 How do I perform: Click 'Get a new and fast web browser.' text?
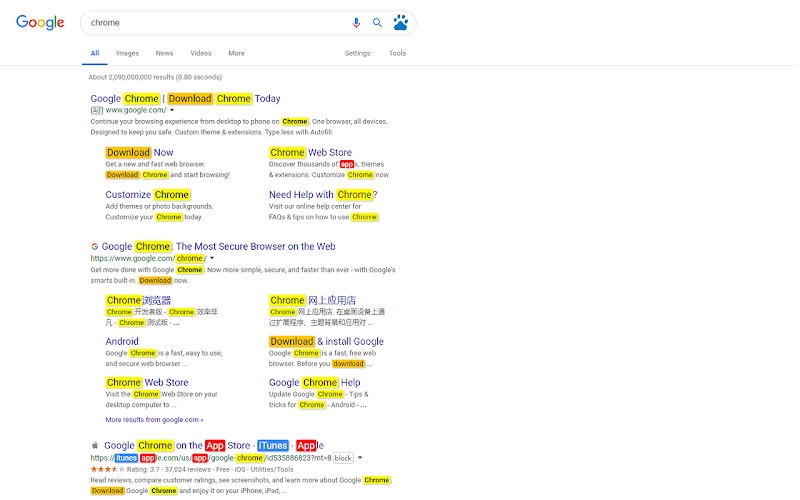(x=155, y=164)
